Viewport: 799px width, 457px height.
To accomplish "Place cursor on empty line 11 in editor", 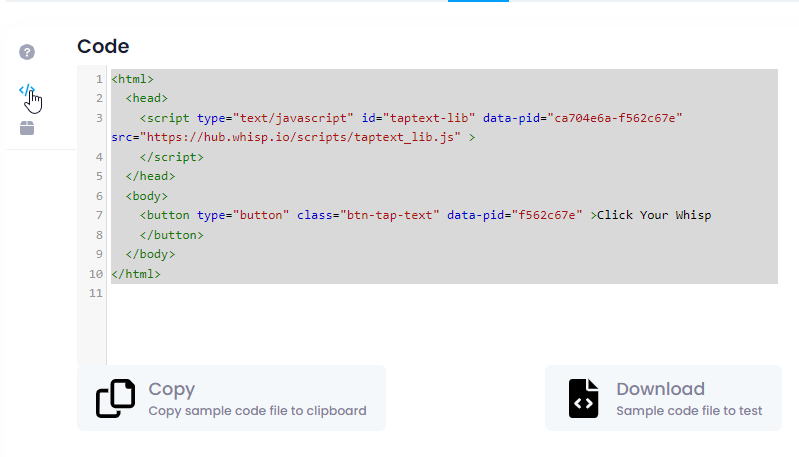I will 444,293.
